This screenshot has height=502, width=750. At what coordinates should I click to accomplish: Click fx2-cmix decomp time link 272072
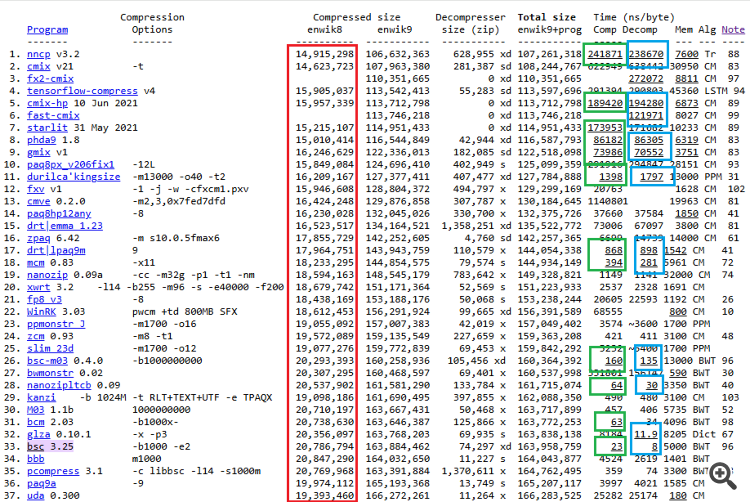pos(646,78)
